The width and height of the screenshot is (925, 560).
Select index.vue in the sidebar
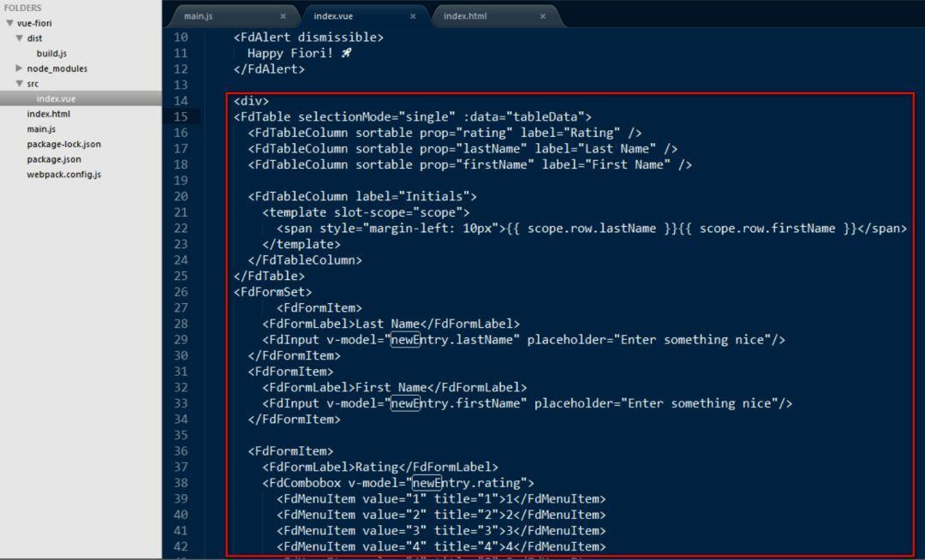[56, 99]
